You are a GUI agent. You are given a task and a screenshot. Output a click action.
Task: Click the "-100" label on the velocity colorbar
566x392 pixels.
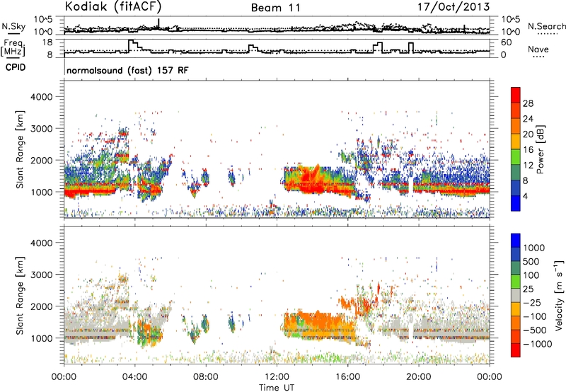534,316
